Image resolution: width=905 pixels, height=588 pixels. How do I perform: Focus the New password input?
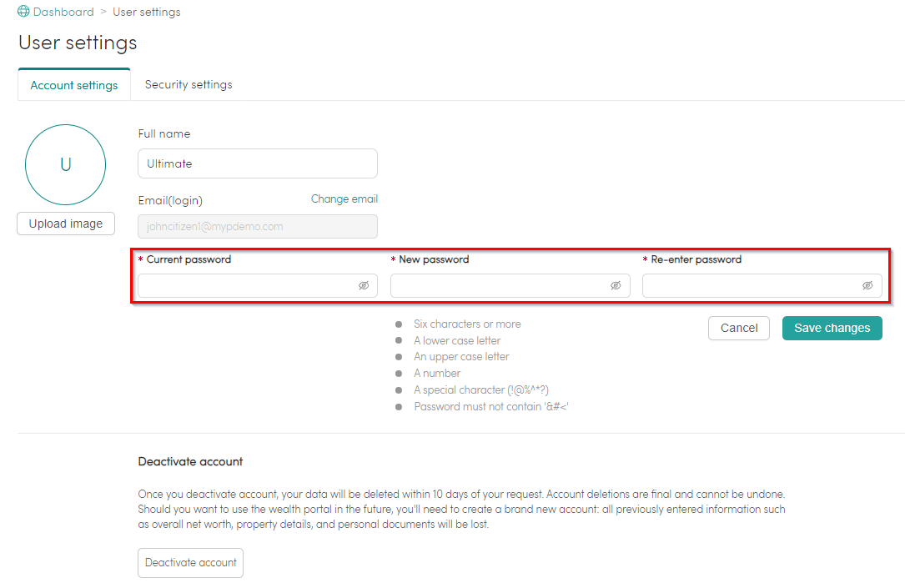(510, 285)
